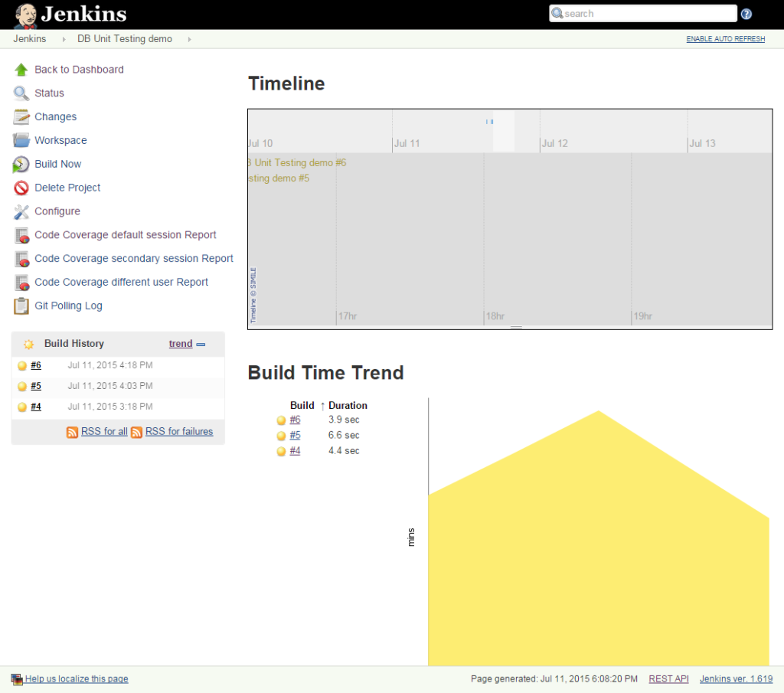
Task: Open build #4 link in Build Time Trend table
Action: coord(295,451)
